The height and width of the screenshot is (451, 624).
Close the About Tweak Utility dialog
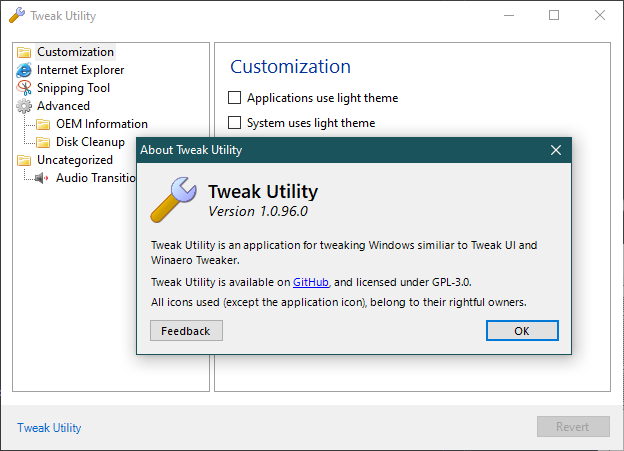click(556, 150)
